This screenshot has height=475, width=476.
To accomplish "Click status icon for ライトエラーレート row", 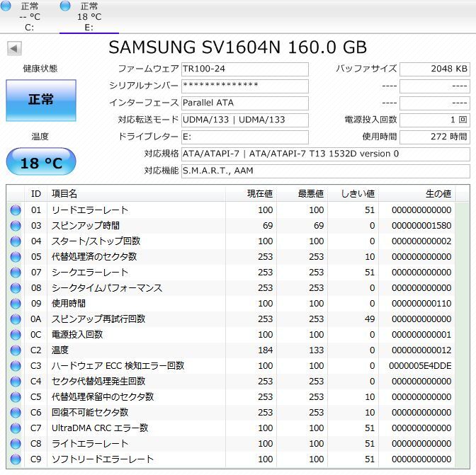I will click(16, 444).
